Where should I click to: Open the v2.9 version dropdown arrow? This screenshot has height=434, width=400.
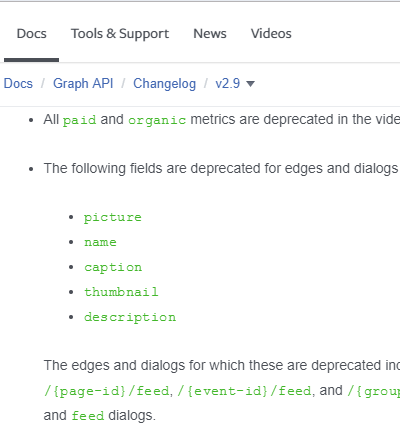pyautogui.click(x=250, y=84)
